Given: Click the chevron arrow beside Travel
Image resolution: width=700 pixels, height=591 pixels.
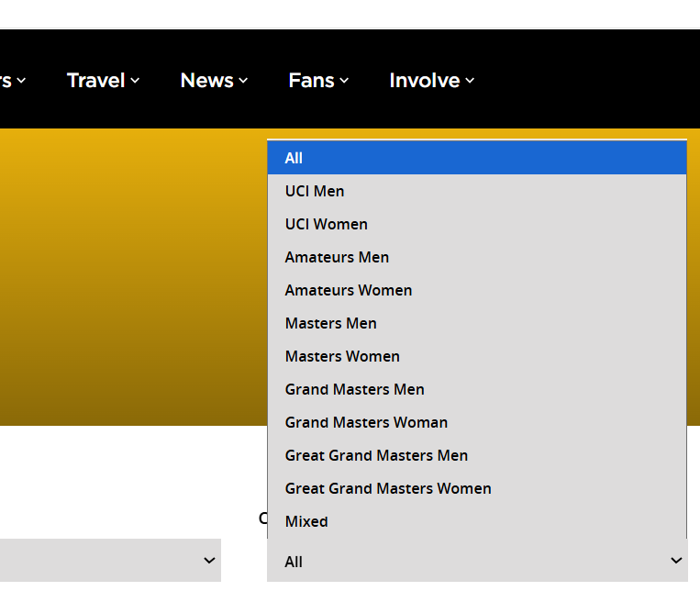Looking at the screenshot, I should click(x=135, y=81).
